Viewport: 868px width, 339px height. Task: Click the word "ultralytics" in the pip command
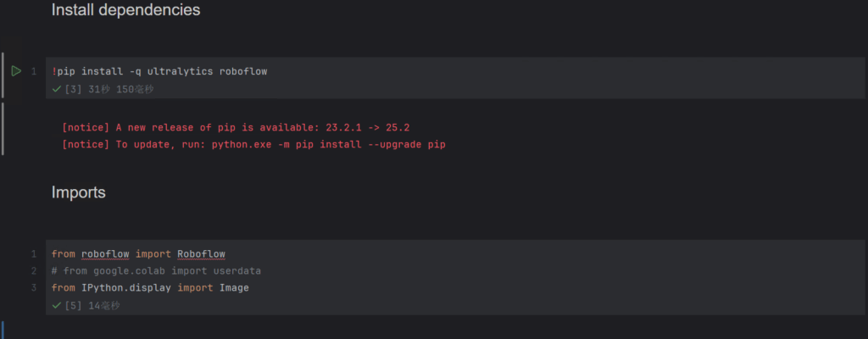point(180,71)
